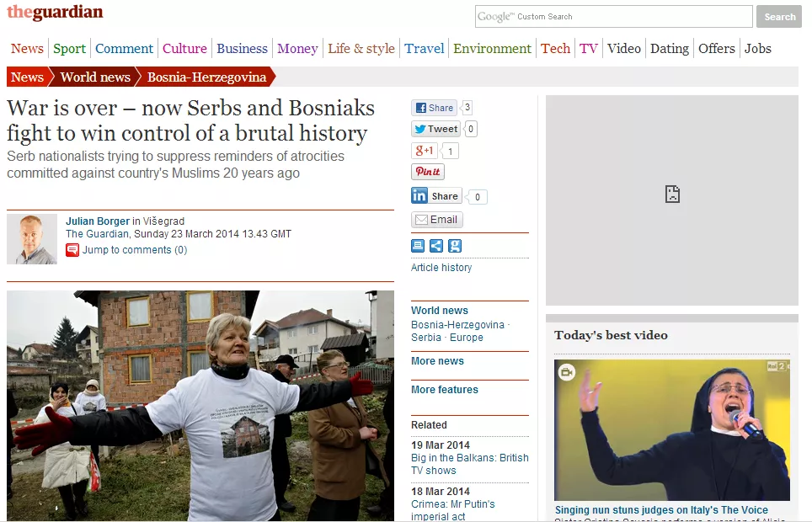
Task: Open the More features link
Action: tap(444, 390)
